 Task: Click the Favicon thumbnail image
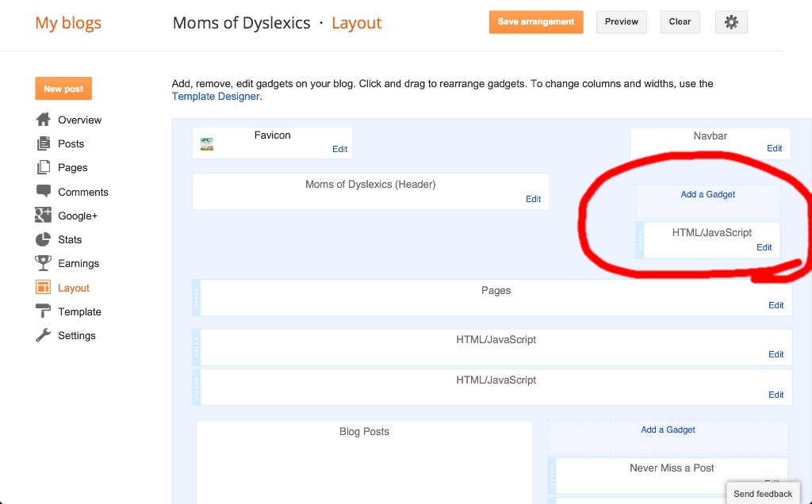pos(207,144)
